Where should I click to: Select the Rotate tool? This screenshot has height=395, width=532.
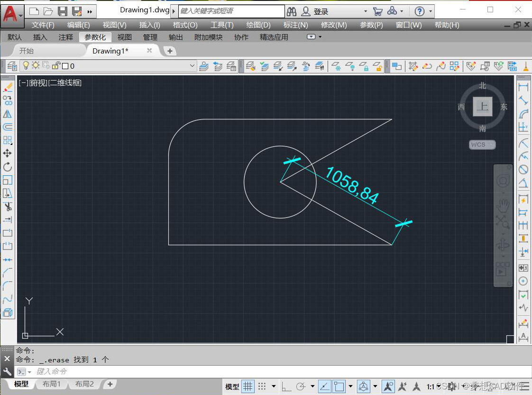pyautogui.click(x=8, y=167)
